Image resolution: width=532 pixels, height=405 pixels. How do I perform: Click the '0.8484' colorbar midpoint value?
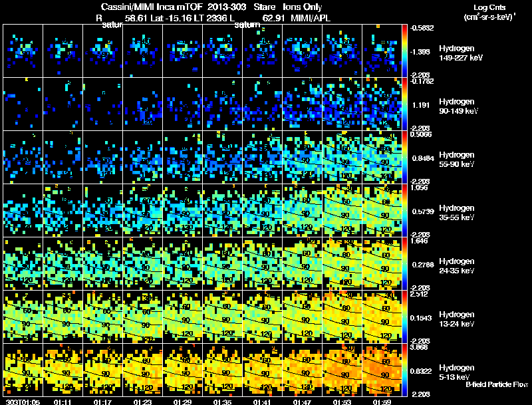click(423, 158)
